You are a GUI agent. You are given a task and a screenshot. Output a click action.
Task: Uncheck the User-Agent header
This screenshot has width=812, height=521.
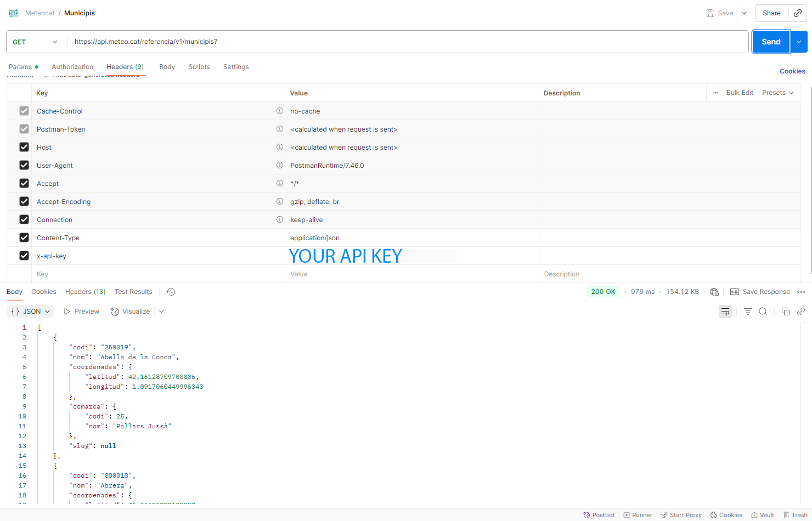pos(24,165)
